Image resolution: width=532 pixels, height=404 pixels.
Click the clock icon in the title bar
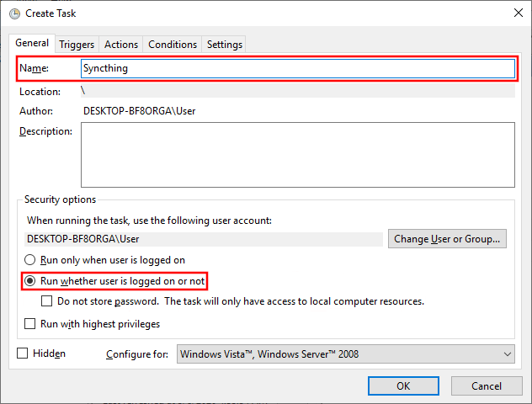point(14,12)
